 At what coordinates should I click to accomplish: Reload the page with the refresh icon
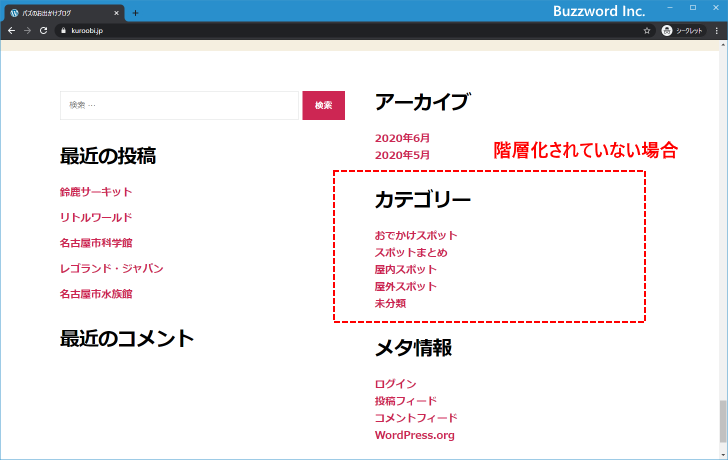[x=44, y=31]
